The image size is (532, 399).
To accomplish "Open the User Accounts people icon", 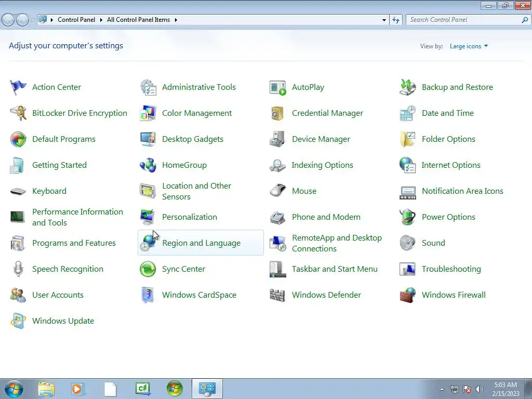I will (18, 295).
